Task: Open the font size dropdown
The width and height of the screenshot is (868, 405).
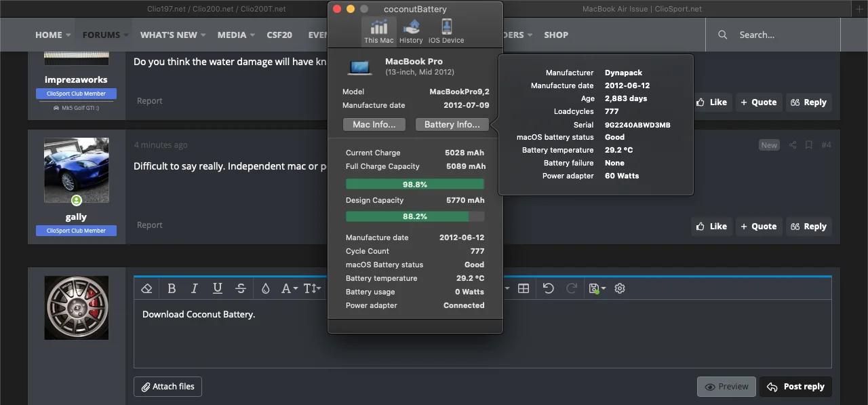Action: [x=312, y=288]
